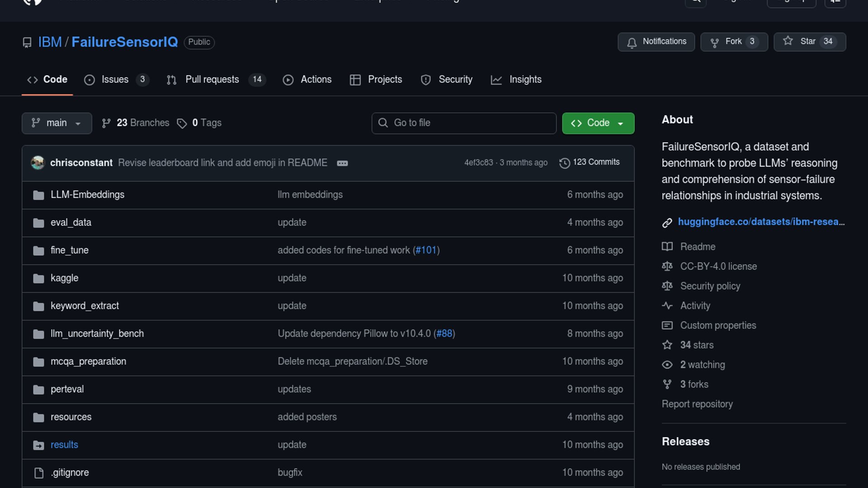Click the Activity pulse item
The image size is (868, 488).
(x=695, y=306)
